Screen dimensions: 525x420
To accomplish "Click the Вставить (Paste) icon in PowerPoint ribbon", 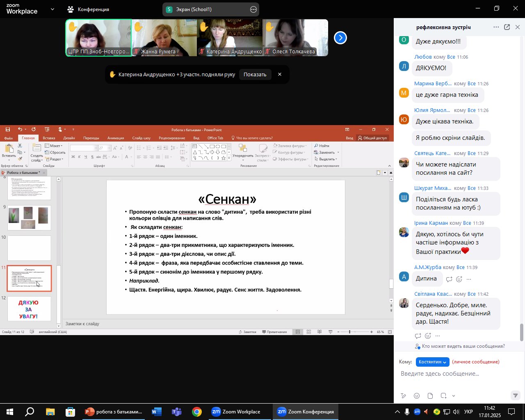I will tap(9, 149).
